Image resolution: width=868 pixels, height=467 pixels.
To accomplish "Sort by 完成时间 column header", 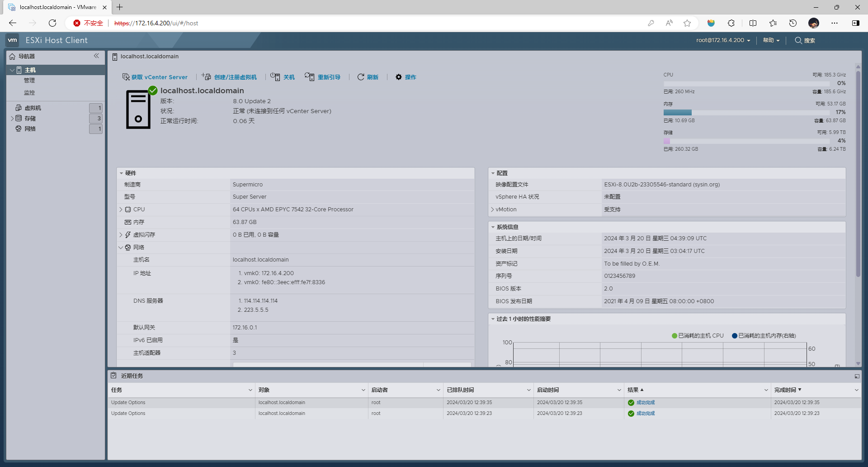I will pos(785,390).
